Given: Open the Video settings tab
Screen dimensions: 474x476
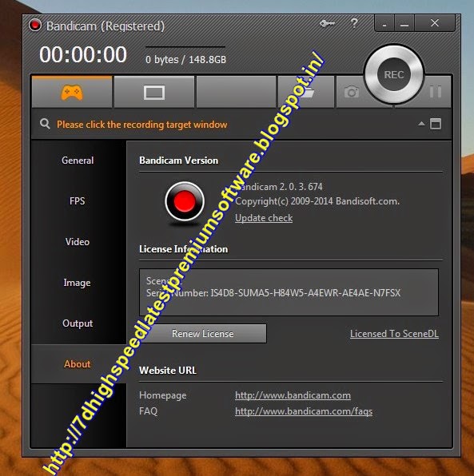Looking at the screenshot, I should (x=78, y=242).
